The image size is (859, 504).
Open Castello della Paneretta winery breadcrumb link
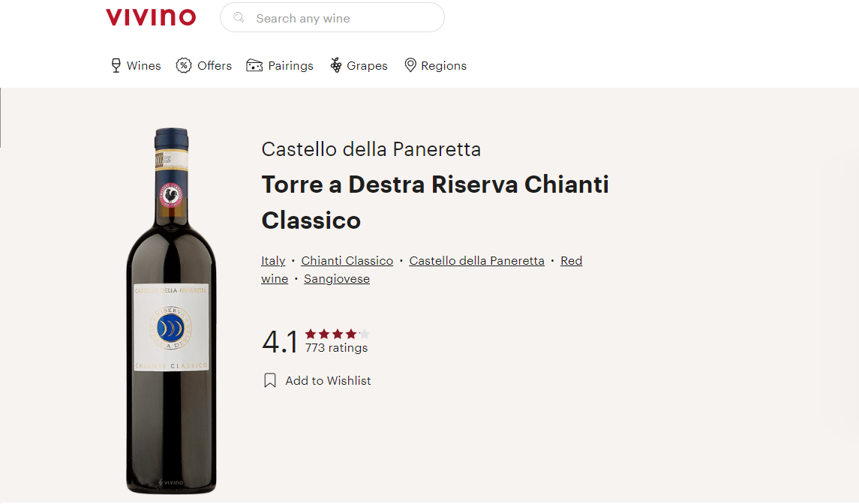[x=476, y=261]
